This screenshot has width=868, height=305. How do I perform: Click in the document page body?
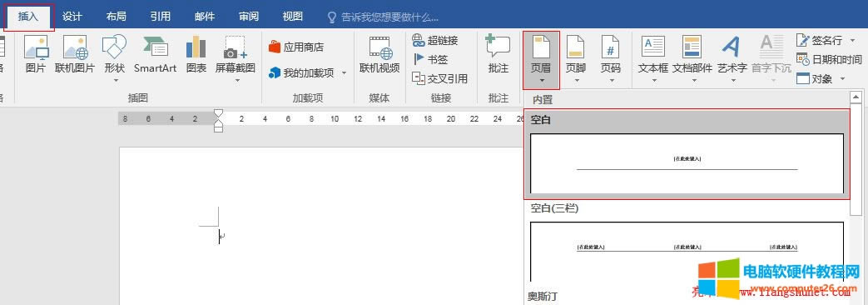pyautogui.click(x=321, y=227)
